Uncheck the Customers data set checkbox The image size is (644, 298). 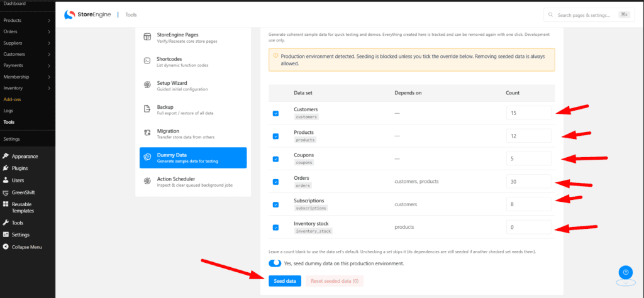tap(275, 113)
